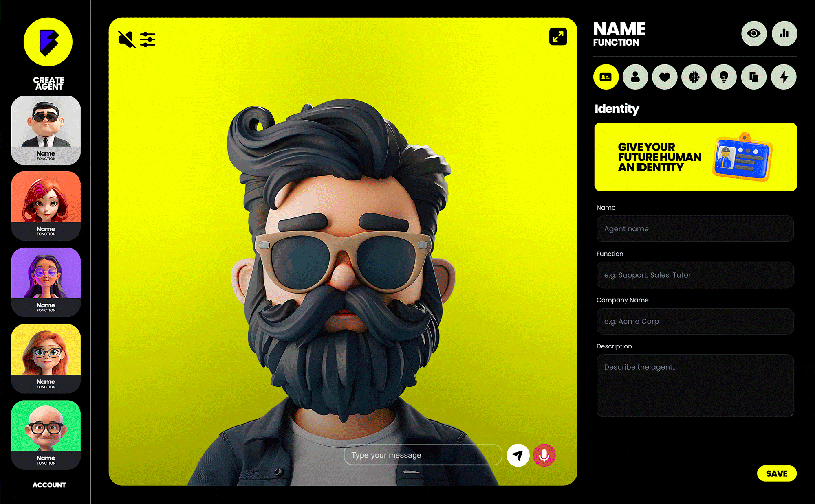Expand avatar view to fullscreen
Image resolution: width=815 pixels, height=504 pixels.
558,37
